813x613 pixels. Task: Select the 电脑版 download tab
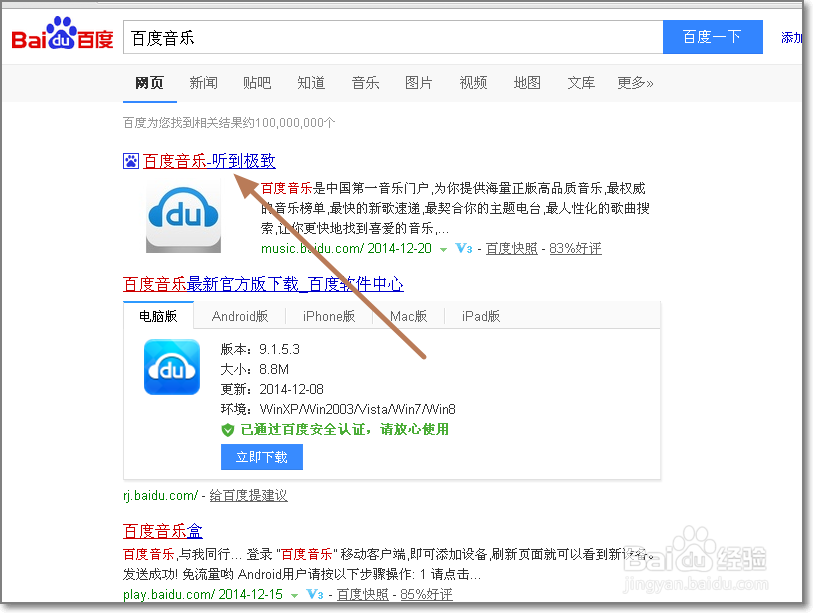tap(158, 316)
